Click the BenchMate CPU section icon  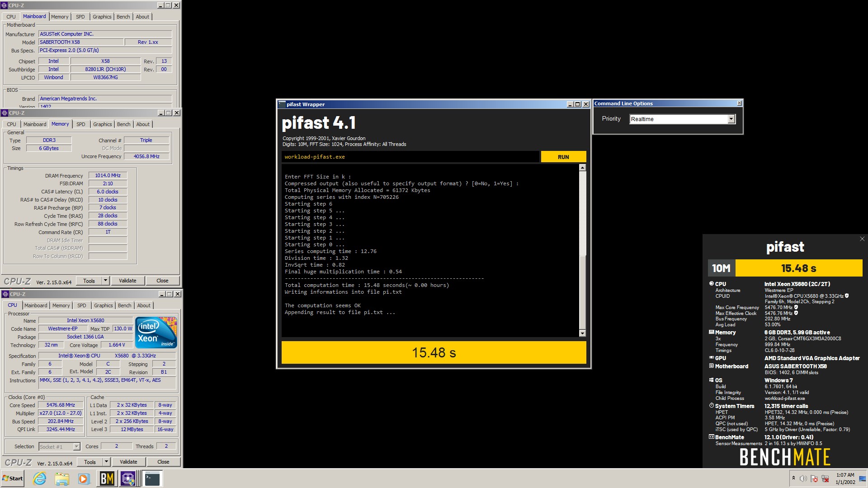coord(712,284)
